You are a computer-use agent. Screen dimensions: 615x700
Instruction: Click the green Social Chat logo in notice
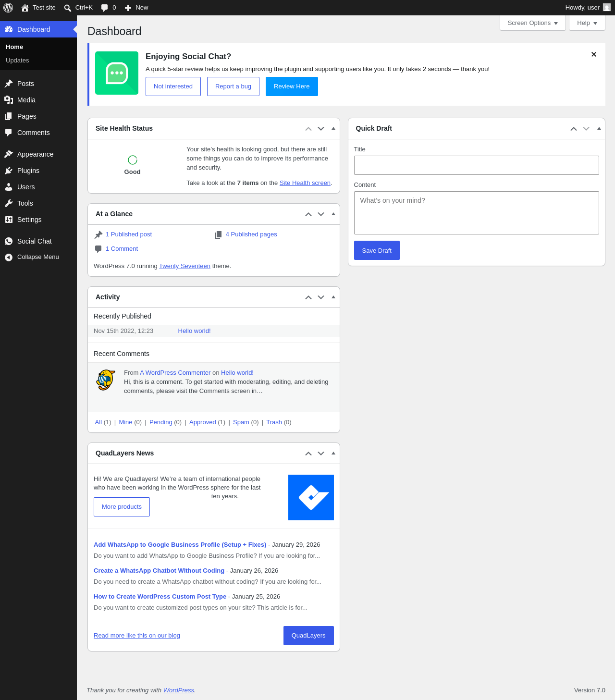117,73
